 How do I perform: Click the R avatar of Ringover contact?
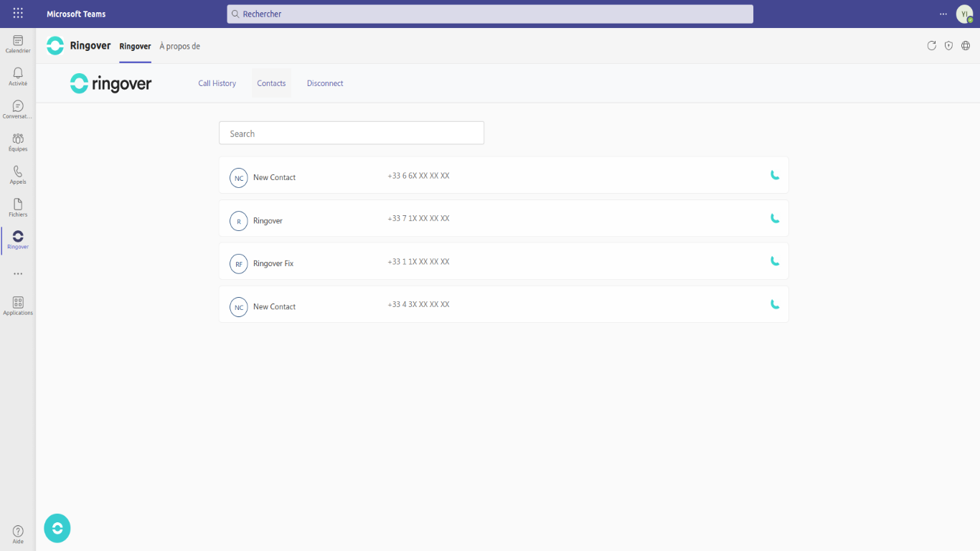pyautogui.click(x=239, y=221)
